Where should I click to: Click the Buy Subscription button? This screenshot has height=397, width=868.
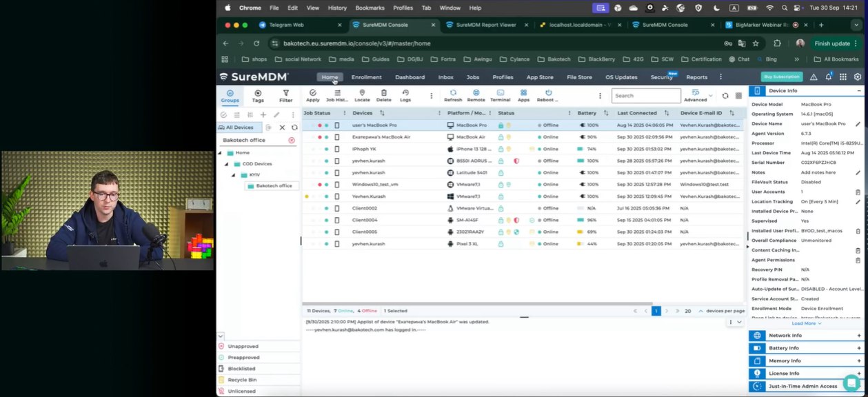781,77
